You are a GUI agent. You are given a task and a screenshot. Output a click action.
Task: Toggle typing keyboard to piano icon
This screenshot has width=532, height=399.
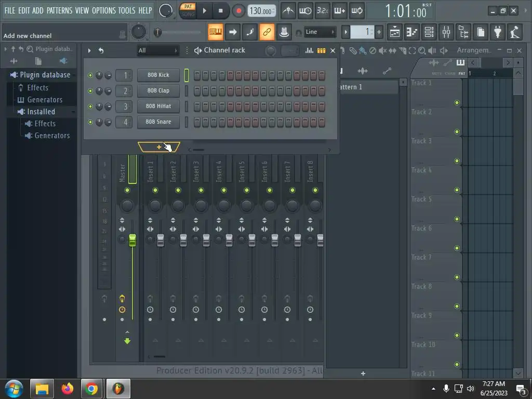216,32
